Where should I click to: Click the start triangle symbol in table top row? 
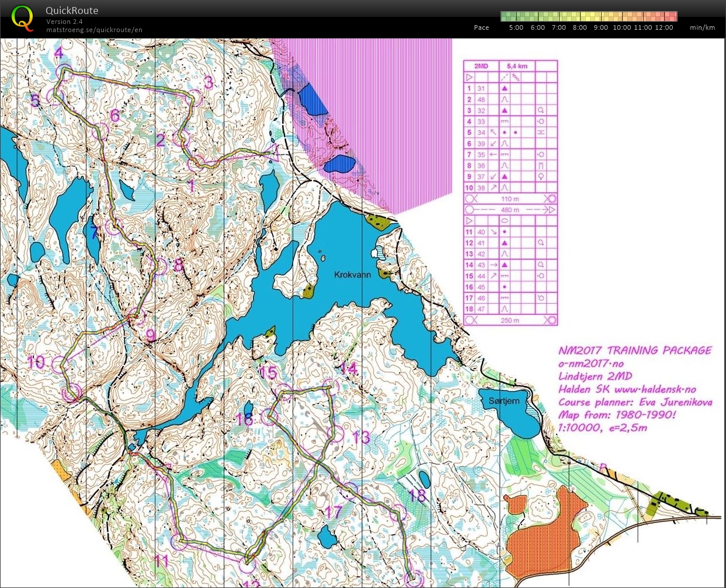(470, 77)
